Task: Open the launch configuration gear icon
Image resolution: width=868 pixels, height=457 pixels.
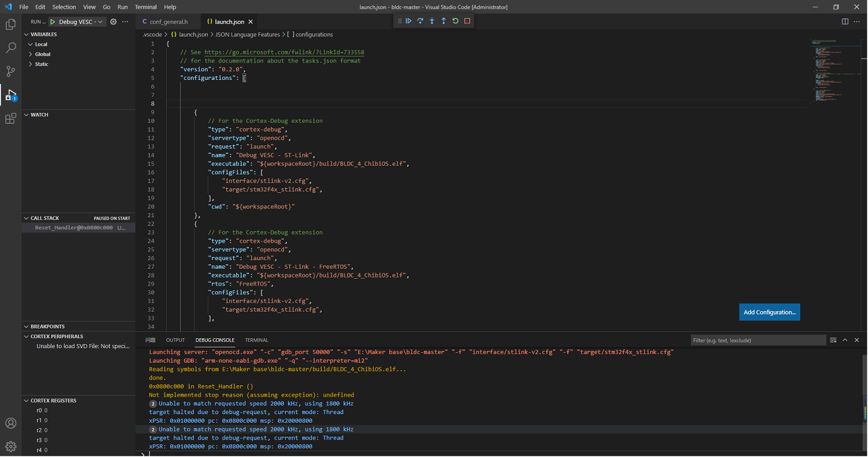Action: click(x=113, y=21)
